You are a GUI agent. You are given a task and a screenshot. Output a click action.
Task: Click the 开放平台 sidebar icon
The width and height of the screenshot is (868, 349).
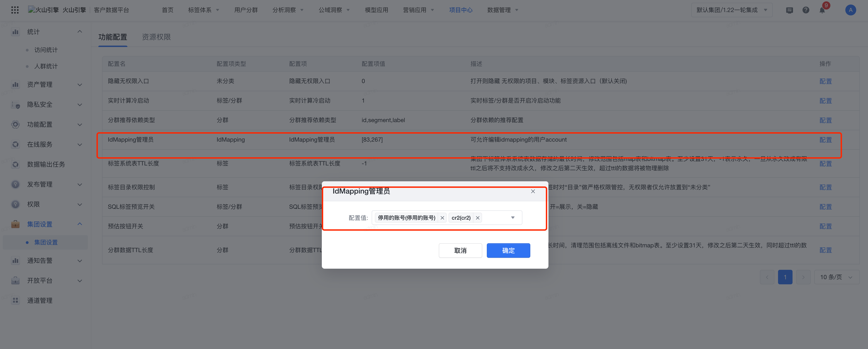tap(15, 280)
